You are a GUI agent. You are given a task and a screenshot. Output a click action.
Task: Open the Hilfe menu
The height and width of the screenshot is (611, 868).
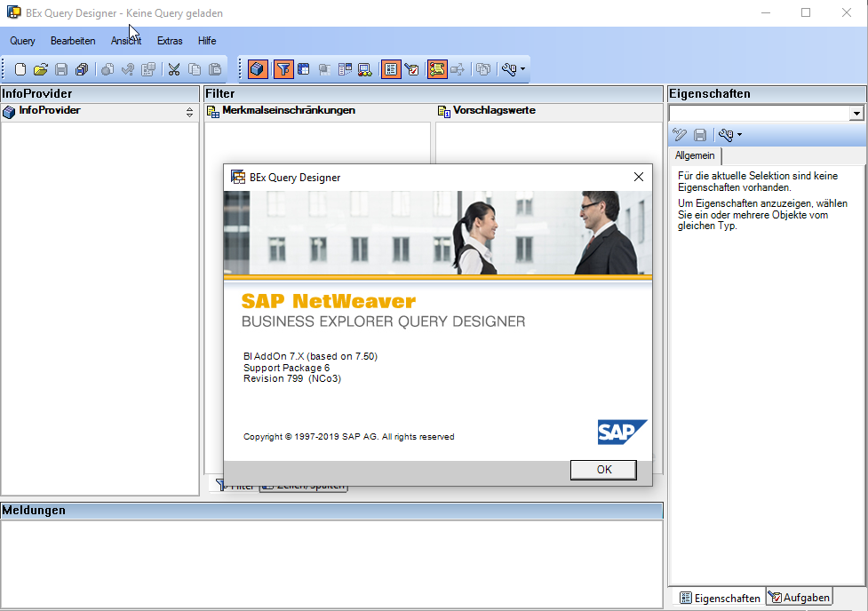click(207, 41)
